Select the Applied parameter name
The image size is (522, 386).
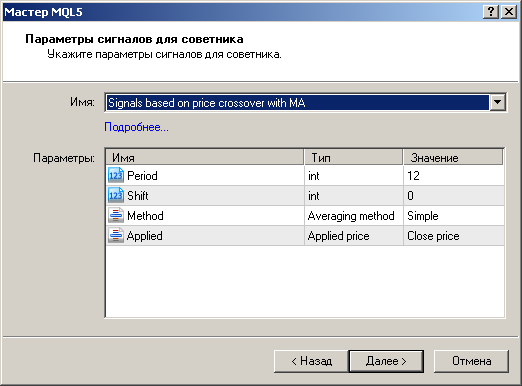[145, 236]
